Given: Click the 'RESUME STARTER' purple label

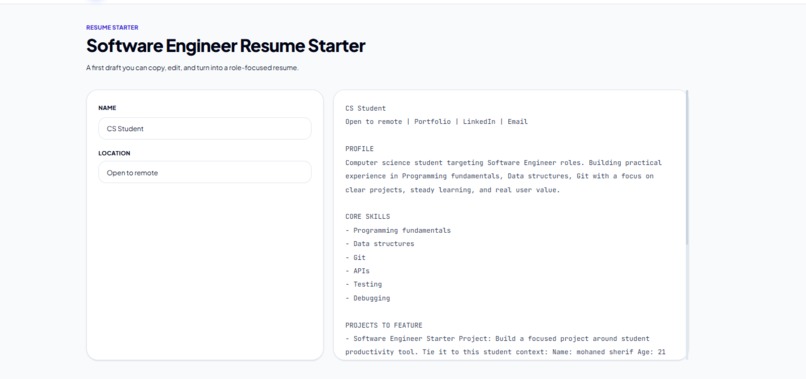Looking at the screenshot, I should click(112, 27).
